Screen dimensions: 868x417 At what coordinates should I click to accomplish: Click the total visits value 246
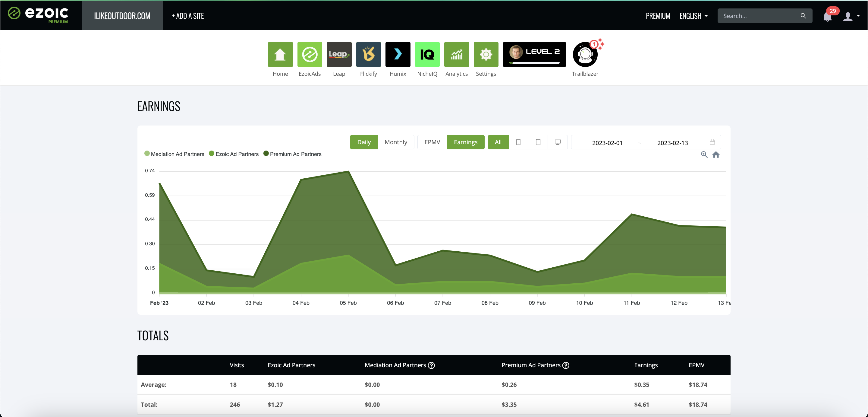click(x=234, y=404)
